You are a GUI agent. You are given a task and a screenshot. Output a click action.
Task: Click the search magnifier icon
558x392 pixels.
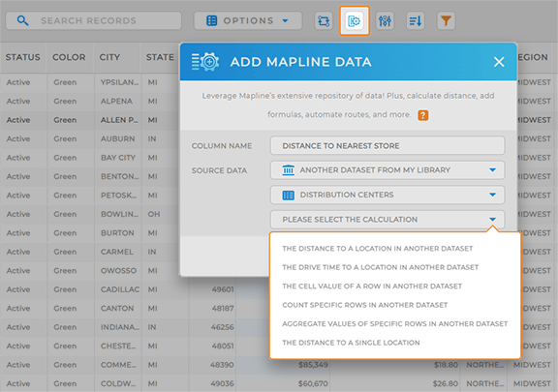[x=23, y=20]
